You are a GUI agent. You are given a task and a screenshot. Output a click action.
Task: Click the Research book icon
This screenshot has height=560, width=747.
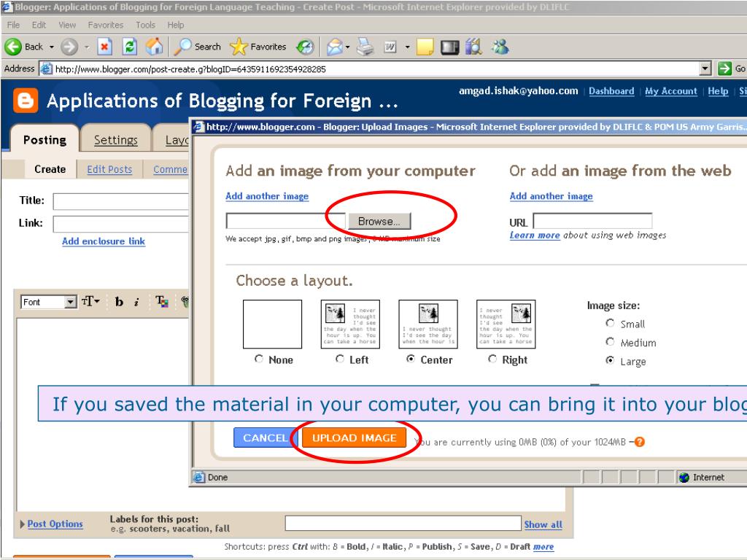[x=473, y=47]
